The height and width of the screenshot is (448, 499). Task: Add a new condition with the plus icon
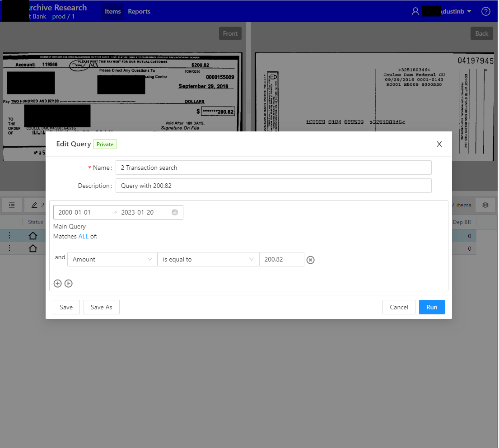(57, 283)
